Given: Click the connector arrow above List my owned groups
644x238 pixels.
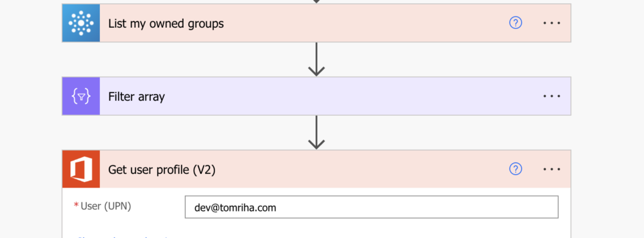Looking at the screenshot, I should pyautogui.click(x=316, y=2).
